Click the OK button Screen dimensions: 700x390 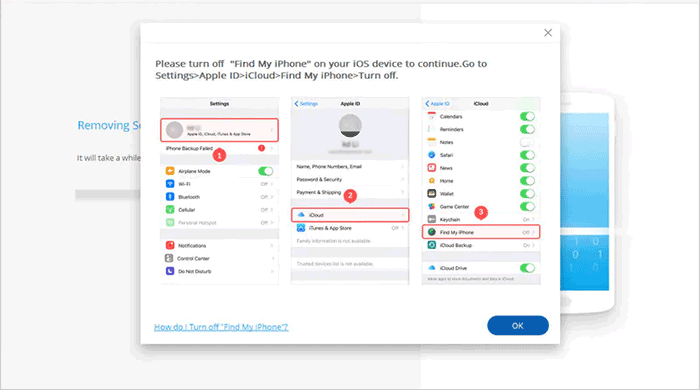click(517, 326)
